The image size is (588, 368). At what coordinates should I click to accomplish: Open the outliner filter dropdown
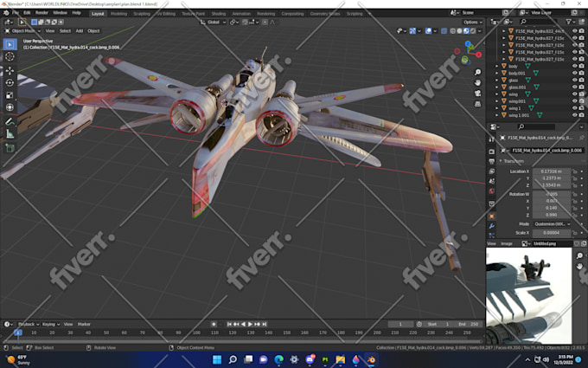point(571,23)
